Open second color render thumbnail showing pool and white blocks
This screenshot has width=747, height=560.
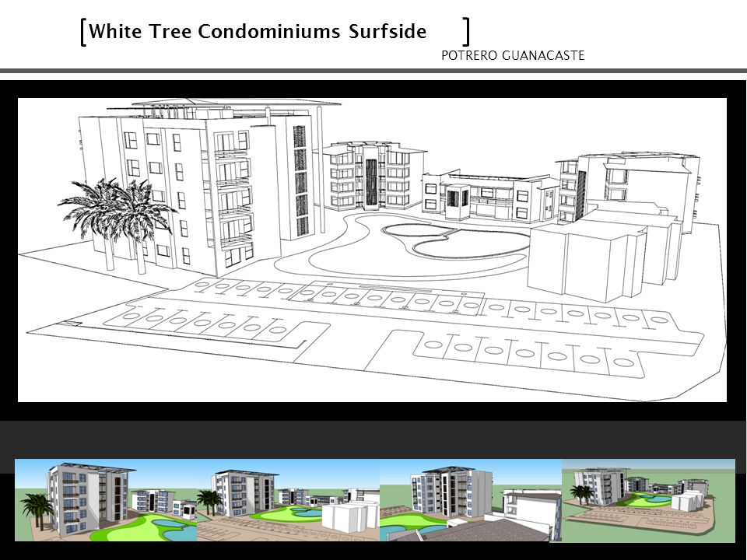[x=288, y=500]
